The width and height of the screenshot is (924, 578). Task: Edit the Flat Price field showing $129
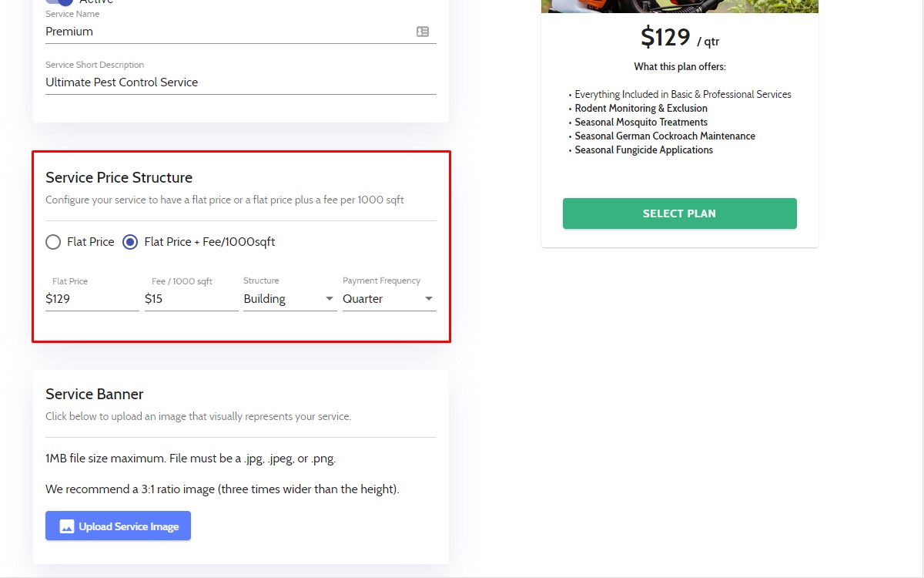click(92, 299)
